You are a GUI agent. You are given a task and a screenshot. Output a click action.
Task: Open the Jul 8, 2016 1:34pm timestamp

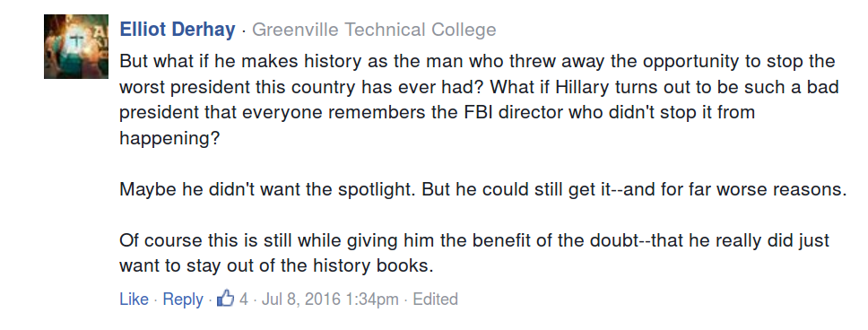tap(330, 299)
